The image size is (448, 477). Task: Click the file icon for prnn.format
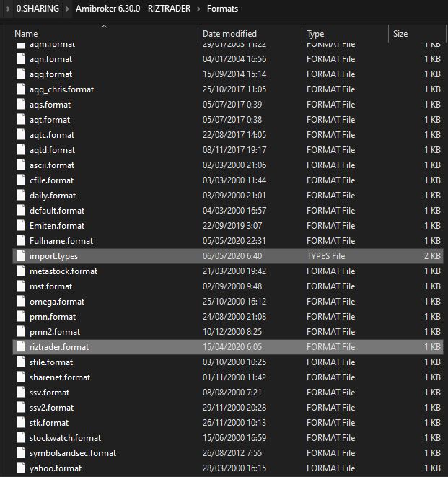pos(21,317)
